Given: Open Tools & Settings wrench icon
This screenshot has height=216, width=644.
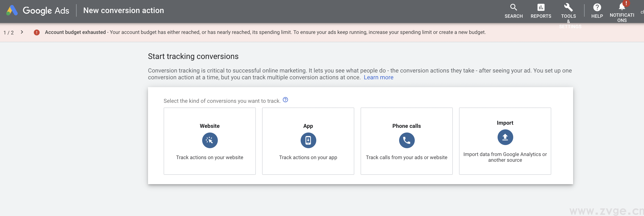Looking at the screenshot, I should point(568,8).
